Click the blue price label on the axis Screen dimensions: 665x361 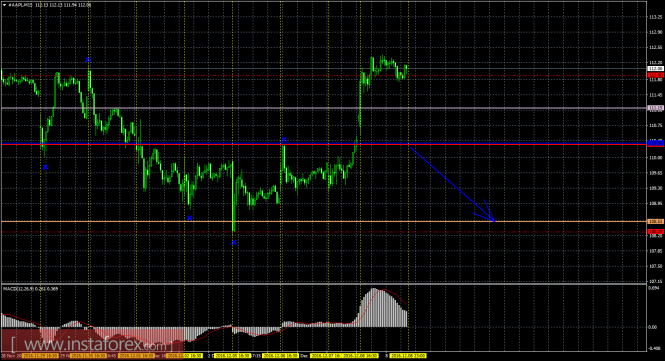(655, 143)
